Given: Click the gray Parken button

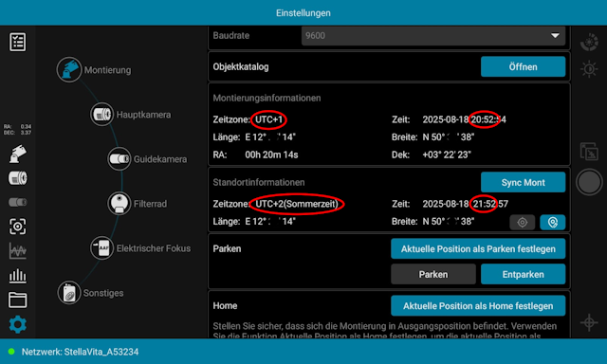Looking at the screenshot, I should coord(433,274).
